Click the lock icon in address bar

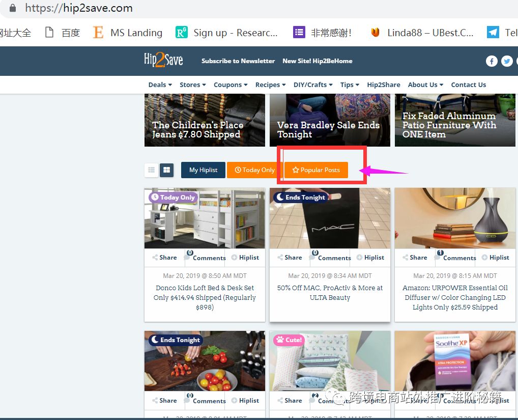13,8
